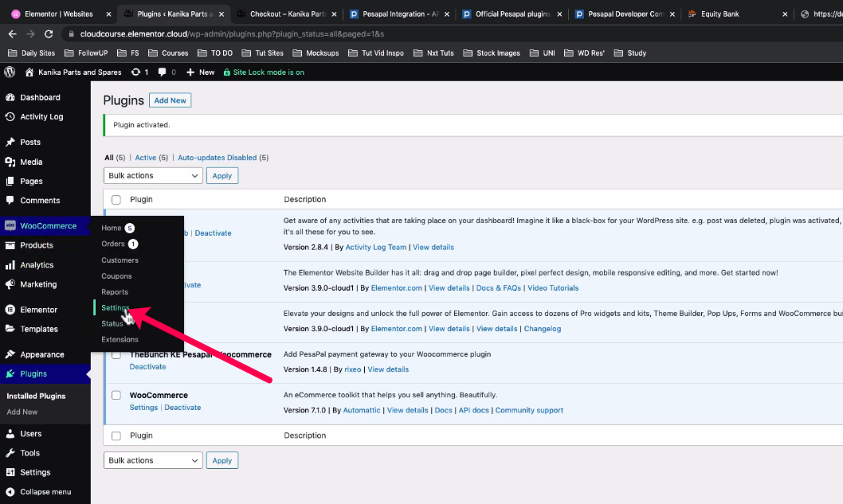Tick the select-all checkbox in footer row
The image size is (843, 504).
pyautogui.click(x=116, y=436)
